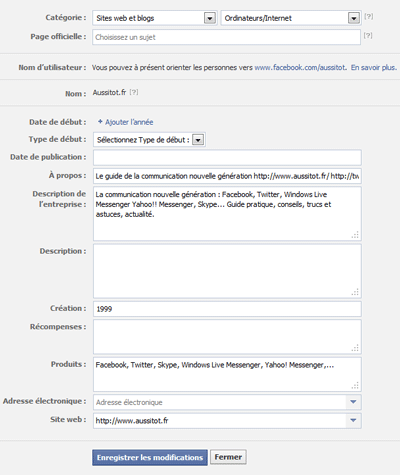Open the En savoir plus link

374,67
